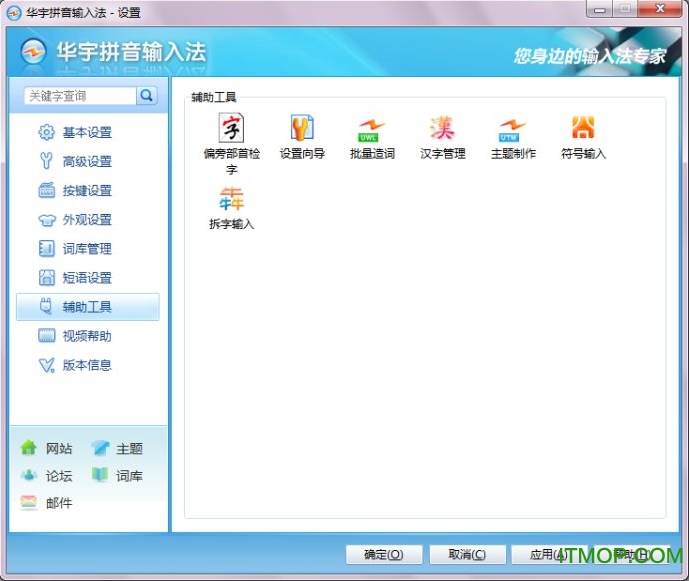This screenshot has width=689, height=581.
Task: Click the green book 词库 icon
Action: 100,475
